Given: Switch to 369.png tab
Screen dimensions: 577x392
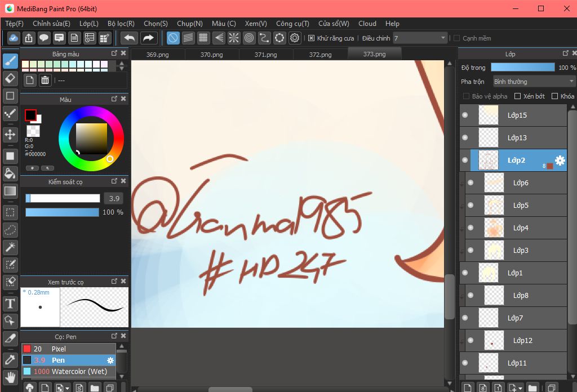Looking at the screenshot, I should click(x=158, y=55).
